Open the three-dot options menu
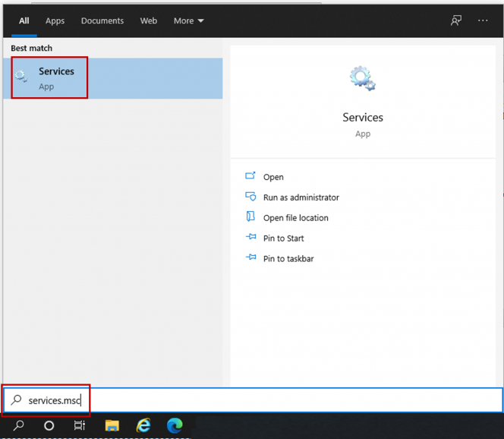 coord(483,21)
